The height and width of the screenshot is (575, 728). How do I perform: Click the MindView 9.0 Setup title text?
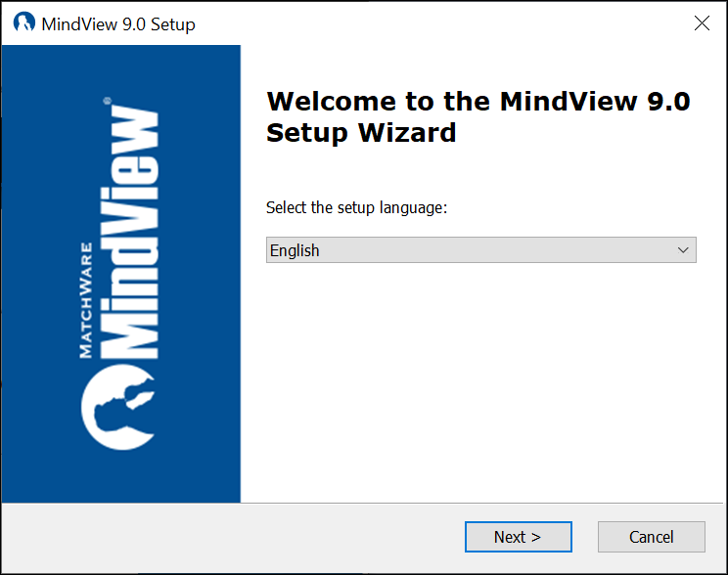click(118, 24)
